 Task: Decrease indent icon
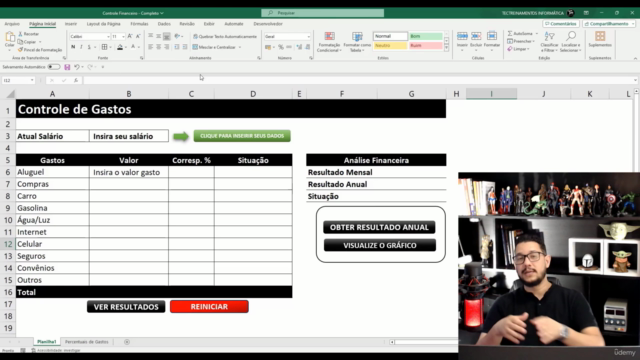[x=177, y=47]
